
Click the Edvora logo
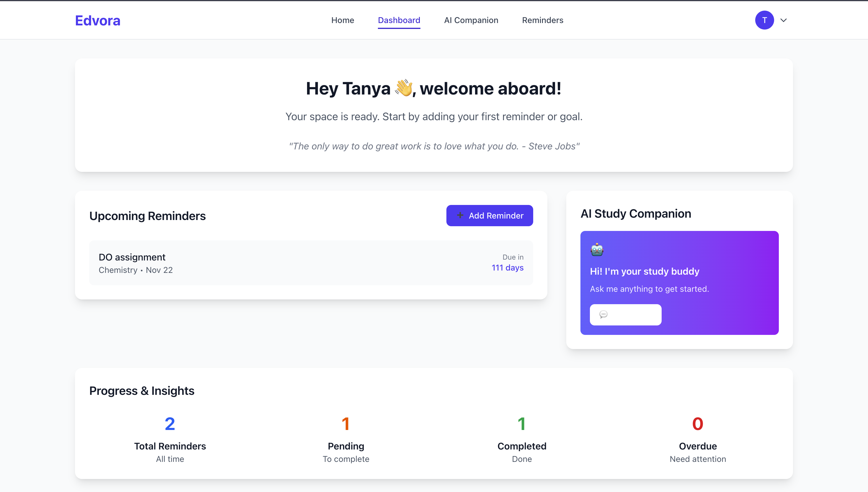click(98, 21)
